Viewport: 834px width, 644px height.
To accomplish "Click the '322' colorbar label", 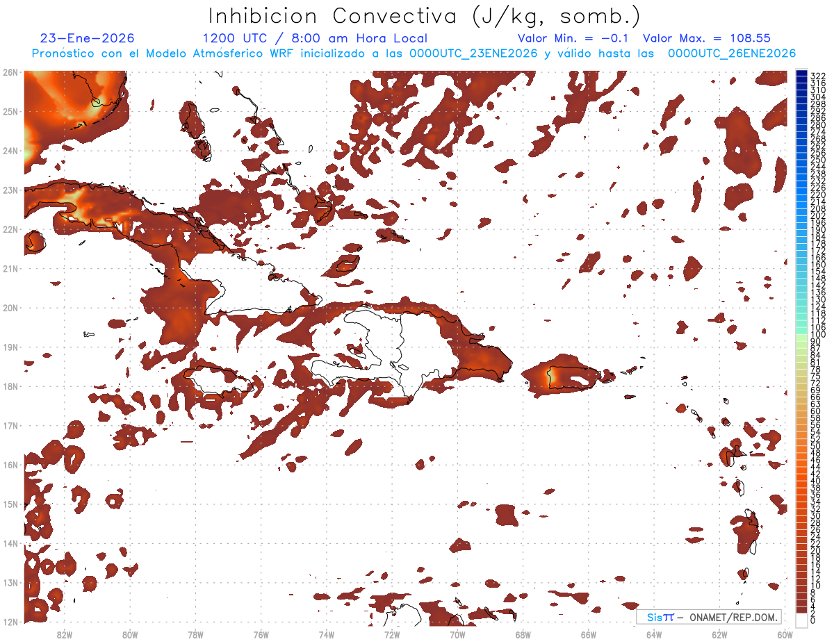I will 817,75.
